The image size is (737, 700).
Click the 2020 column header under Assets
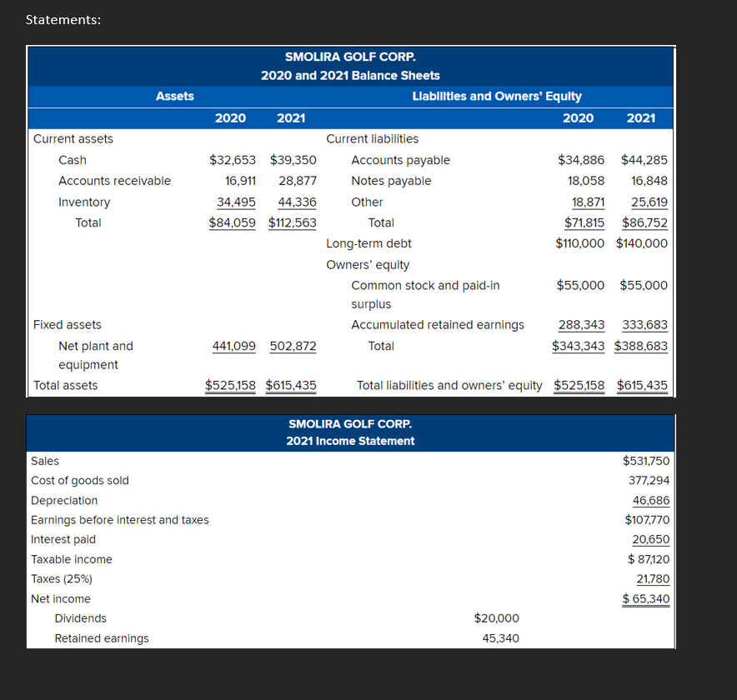[230, 117]
